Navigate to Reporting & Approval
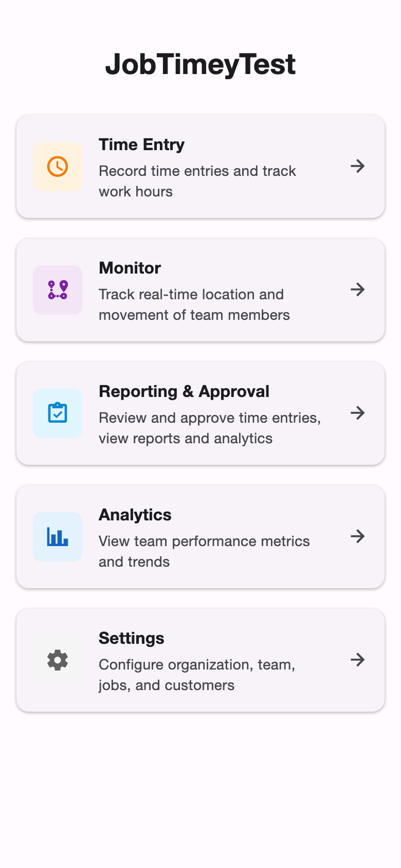Screen dimensions: 401x868 (x=200, y=413)
